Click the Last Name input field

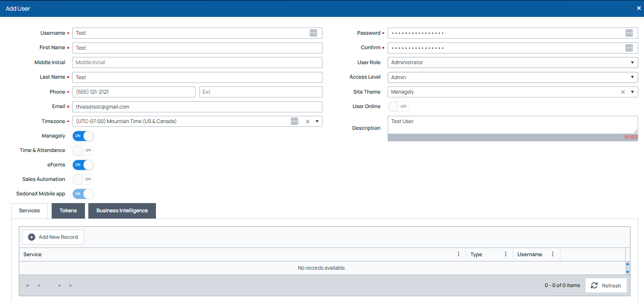197,77
